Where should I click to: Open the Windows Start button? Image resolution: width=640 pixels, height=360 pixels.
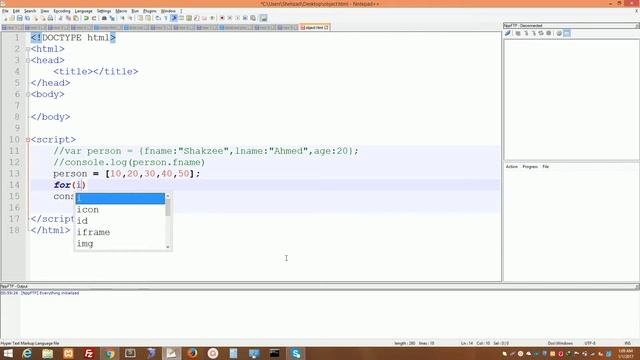pos(8,353)
